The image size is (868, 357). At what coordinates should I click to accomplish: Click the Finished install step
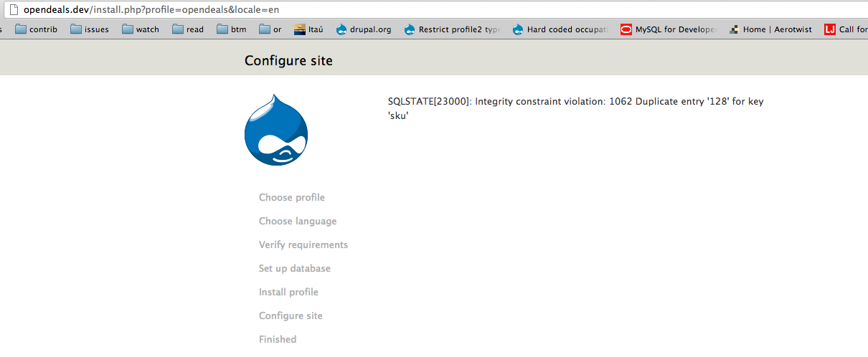pyautogui.click(x=278, y=339)
